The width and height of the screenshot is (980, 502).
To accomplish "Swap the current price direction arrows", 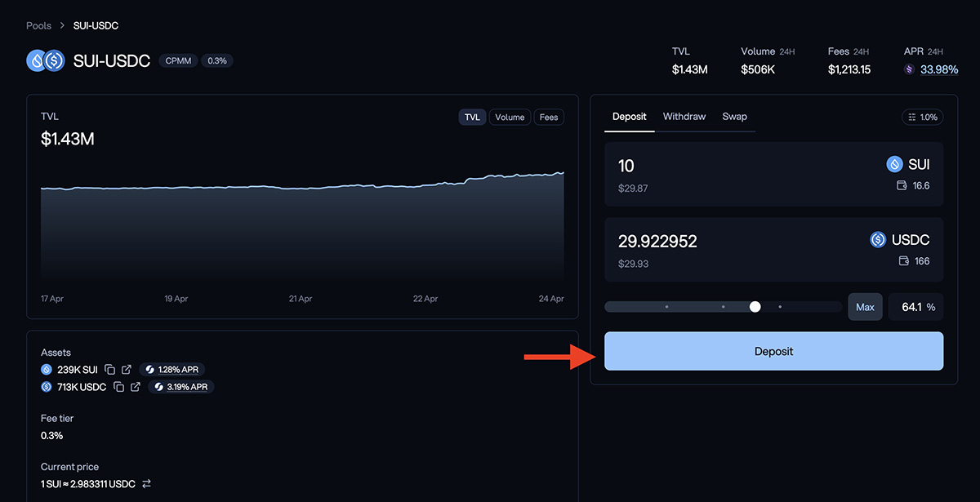I will [x=147, y=484].
